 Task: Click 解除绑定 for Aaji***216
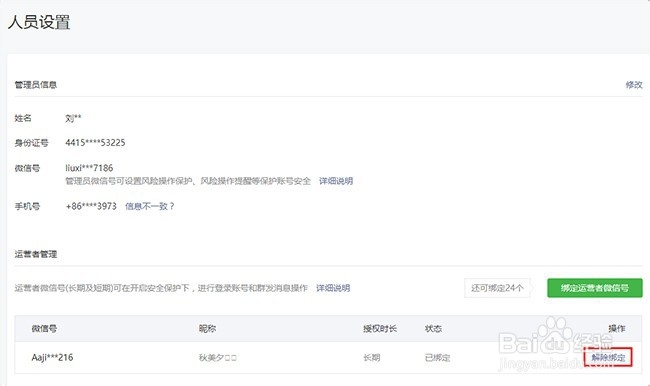pyautogui.click(x=608, y=357)
